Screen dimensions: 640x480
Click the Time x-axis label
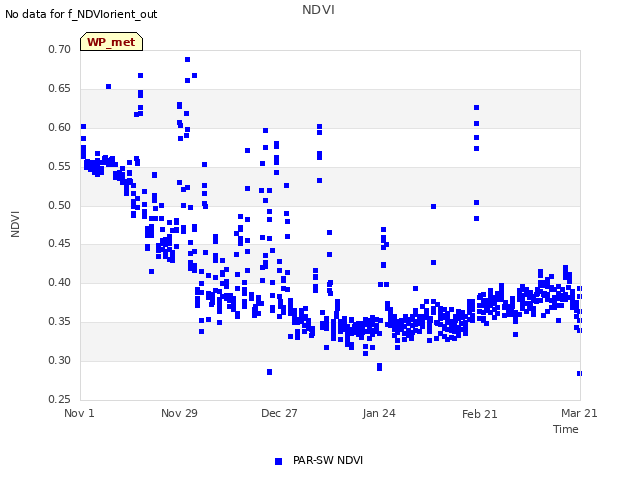coord(566,429)
